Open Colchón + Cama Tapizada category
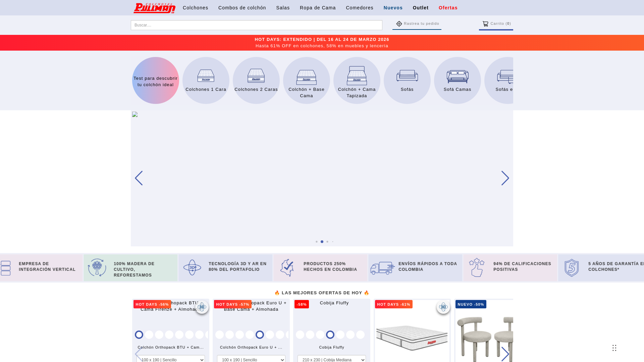Screen dimensions: 644x362 pos(357,80)
